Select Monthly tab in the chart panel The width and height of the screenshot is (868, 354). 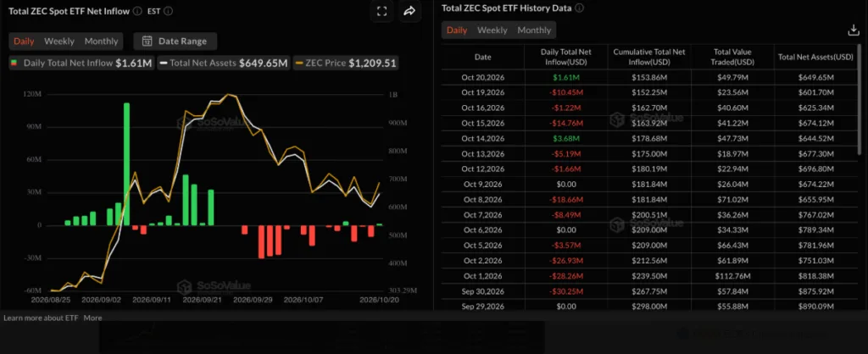tap(102, 41)
